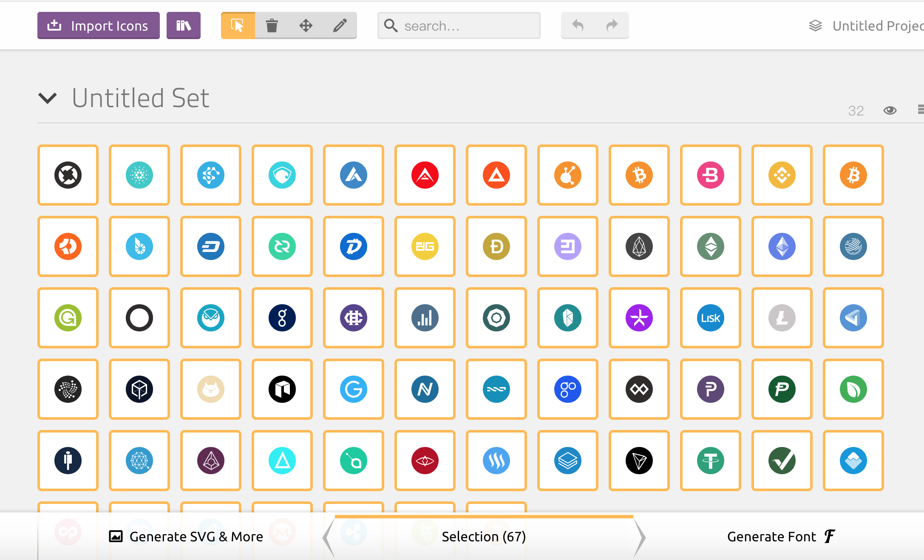Select the blue DigiByte D icon

354,246
